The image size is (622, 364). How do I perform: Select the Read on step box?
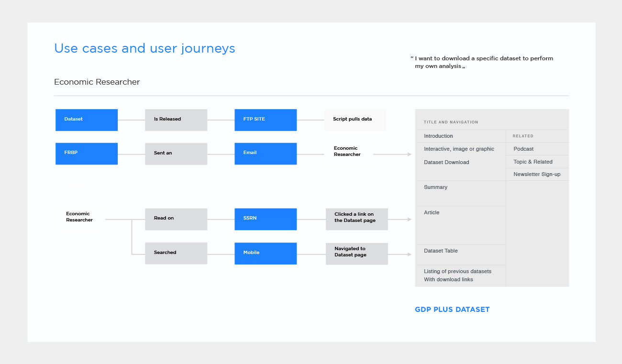point(176,219)
